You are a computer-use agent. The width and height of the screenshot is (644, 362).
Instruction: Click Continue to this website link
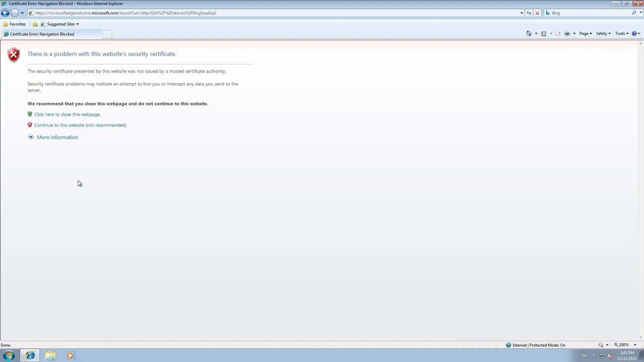point(80,125)
